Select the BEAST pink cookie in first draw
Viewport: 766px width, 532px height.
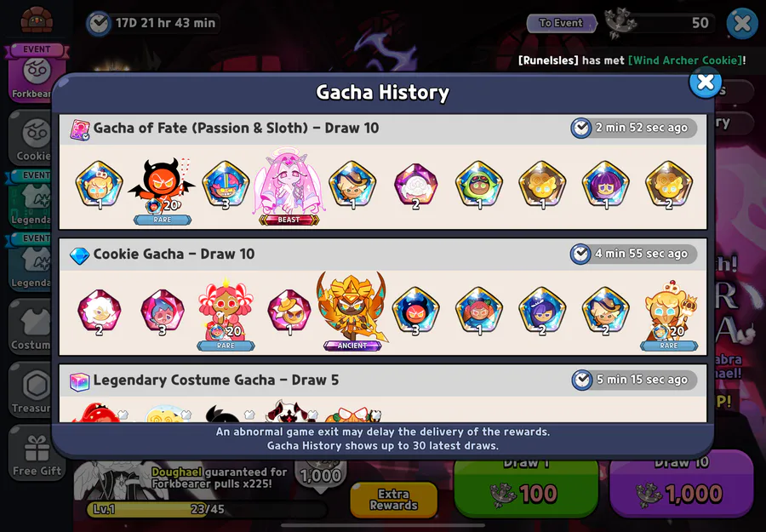pos(289,186)
